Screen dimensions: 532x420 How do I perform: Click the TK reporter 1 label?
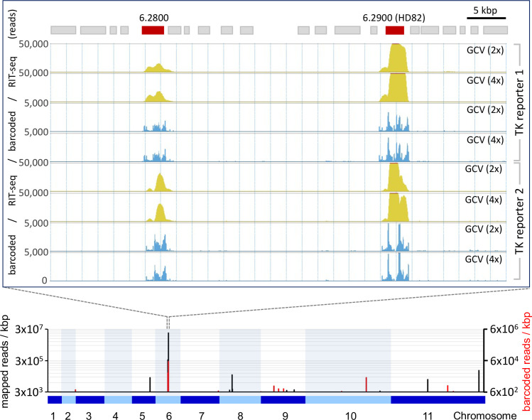(520, 102)
